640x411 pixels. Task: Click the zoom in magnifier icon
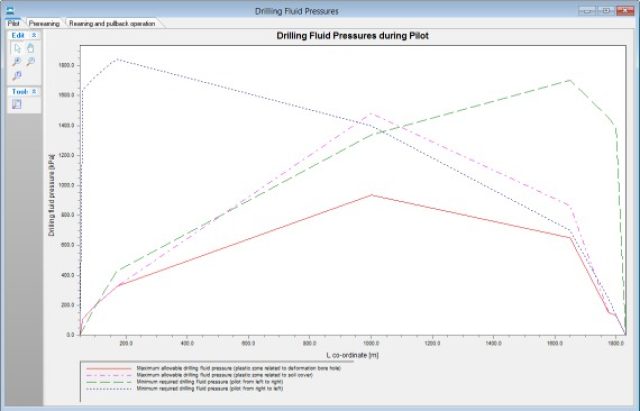17,61
